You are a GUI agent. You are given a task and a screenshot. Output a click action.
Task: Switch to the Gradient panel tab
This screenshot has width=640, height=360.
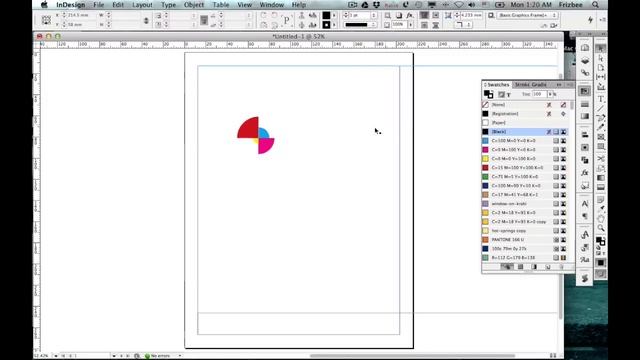539,84
